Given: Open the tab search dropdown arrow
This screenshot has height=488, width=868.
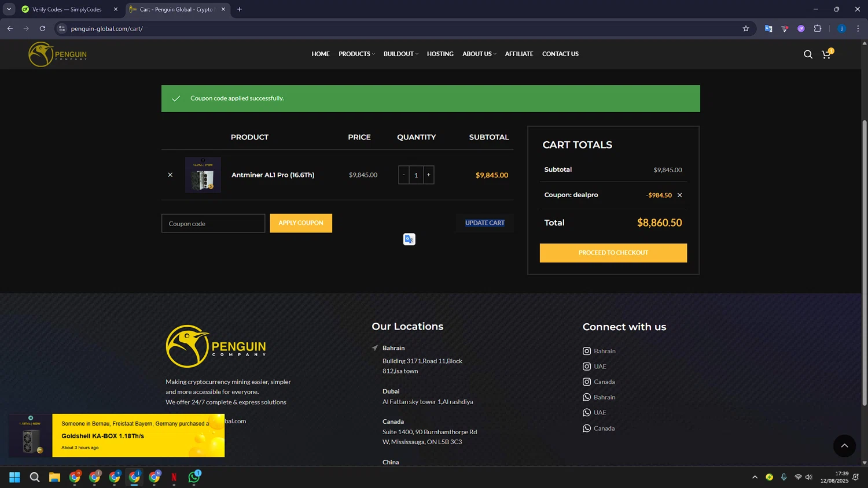Looking at the screenshot, I should pos(9,9).
